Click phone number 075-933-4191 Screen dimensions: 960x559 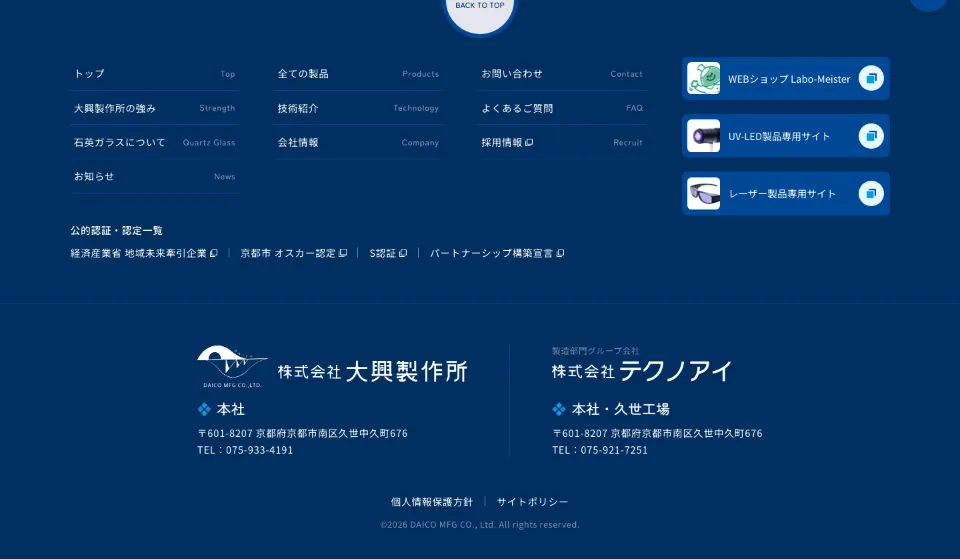[260, 450]
